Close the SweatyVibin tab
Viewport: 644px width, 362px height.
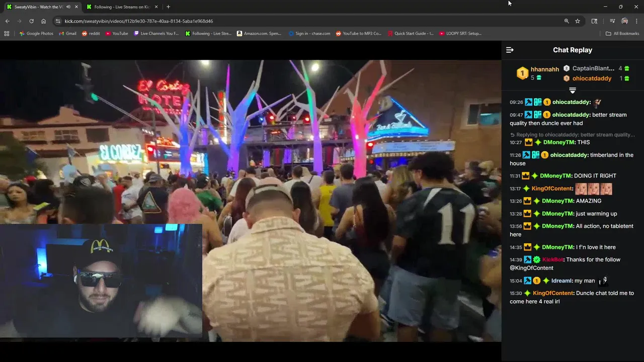click(76, 7)
